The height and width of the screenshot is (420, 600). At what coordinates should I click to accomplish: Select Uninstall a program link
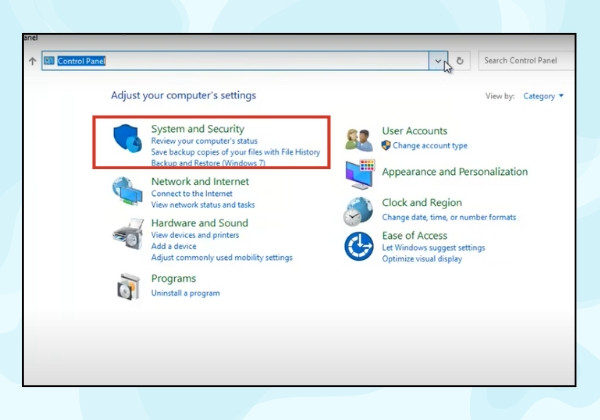[x=186, y=293]
